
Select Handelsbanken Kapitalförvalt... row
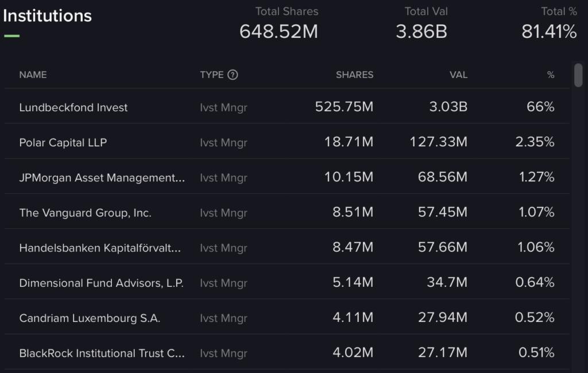tap(100, 248)
